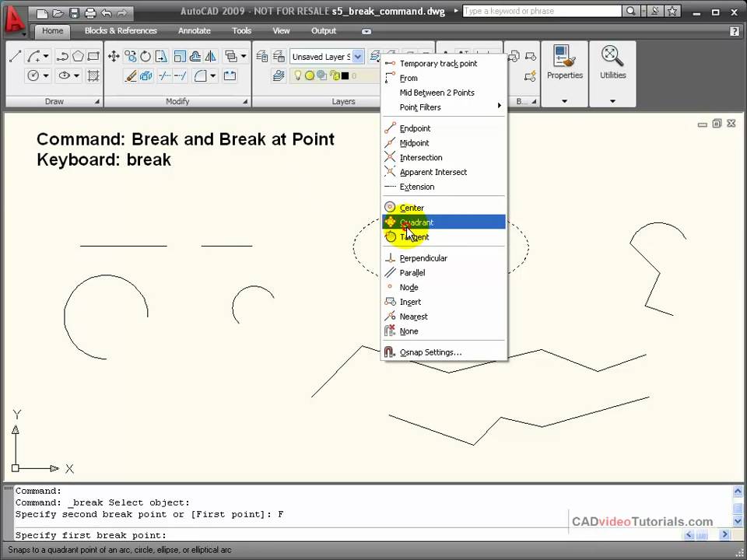Expand the Properties panel arrow
747x560 pixels.
(565, 101)
